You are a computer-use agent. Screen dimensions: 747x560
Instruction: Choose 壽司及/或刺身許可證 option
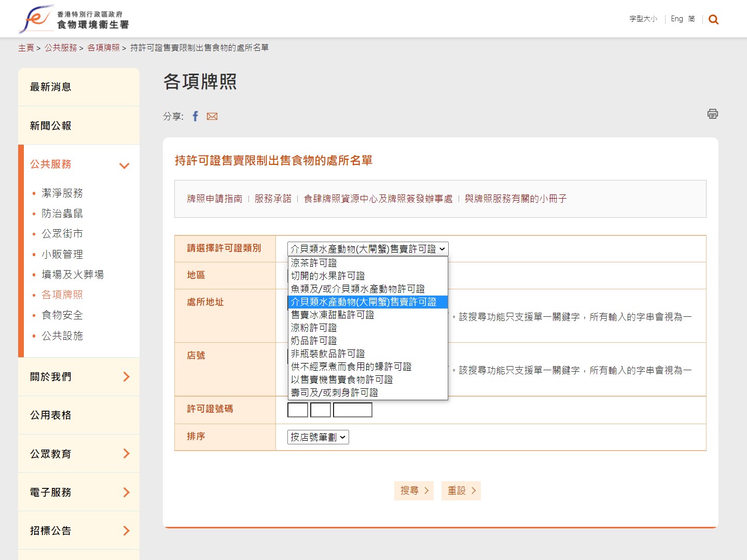coord(335,393)
